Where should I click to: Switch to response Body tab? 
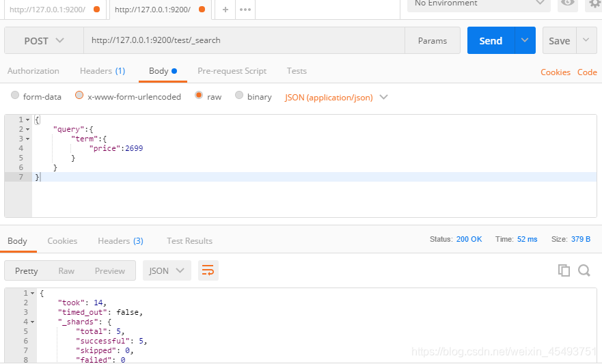coord(17,241)
